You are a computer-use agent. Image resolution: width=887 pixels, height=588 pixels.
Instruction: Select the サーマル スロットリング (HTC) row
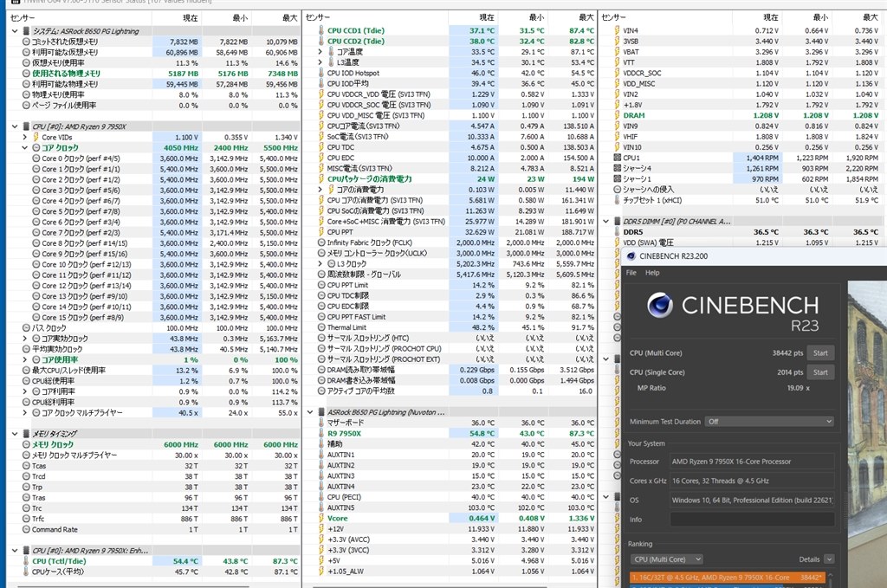(x=450, y=338)
